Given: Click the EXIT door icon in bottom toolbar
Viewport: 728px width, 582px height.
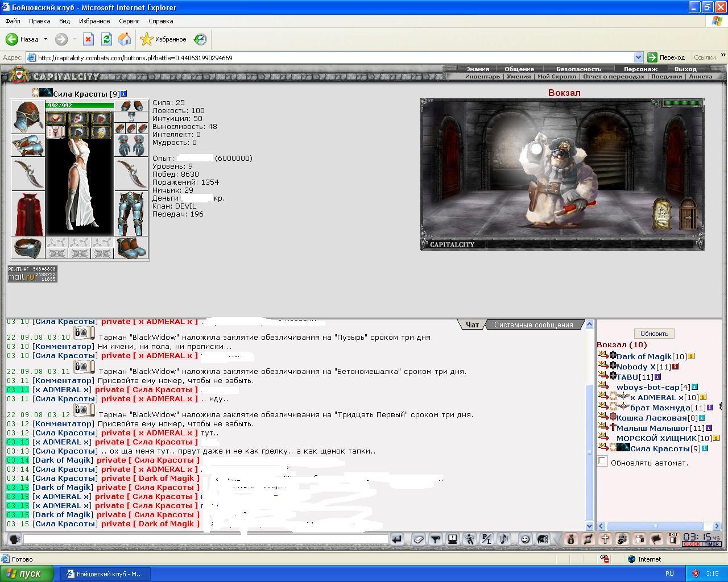Looking at the screenshot, I should click(673, 539).
